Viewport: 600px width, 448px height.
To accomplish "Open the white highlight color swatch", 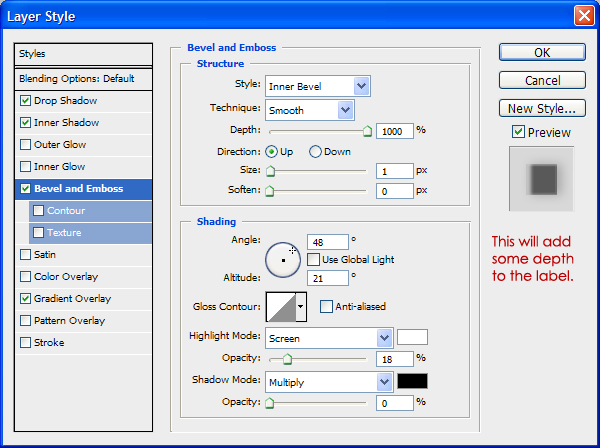I will point(412,337).
